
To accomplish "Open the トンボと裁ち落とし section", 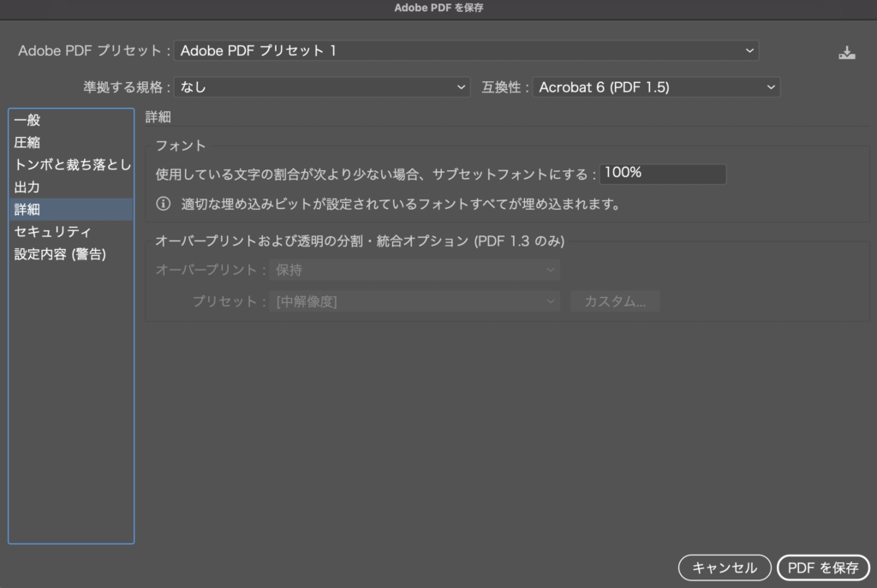I will 72,165.
